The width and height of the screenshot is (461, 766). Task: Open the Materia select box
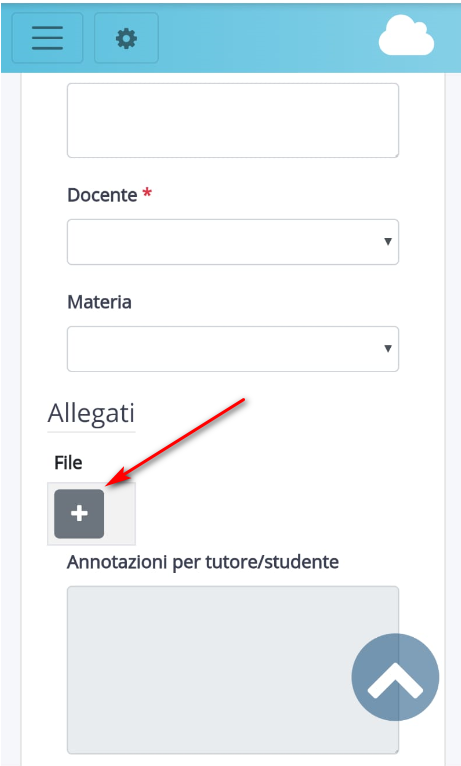click(x=233, y=349)
